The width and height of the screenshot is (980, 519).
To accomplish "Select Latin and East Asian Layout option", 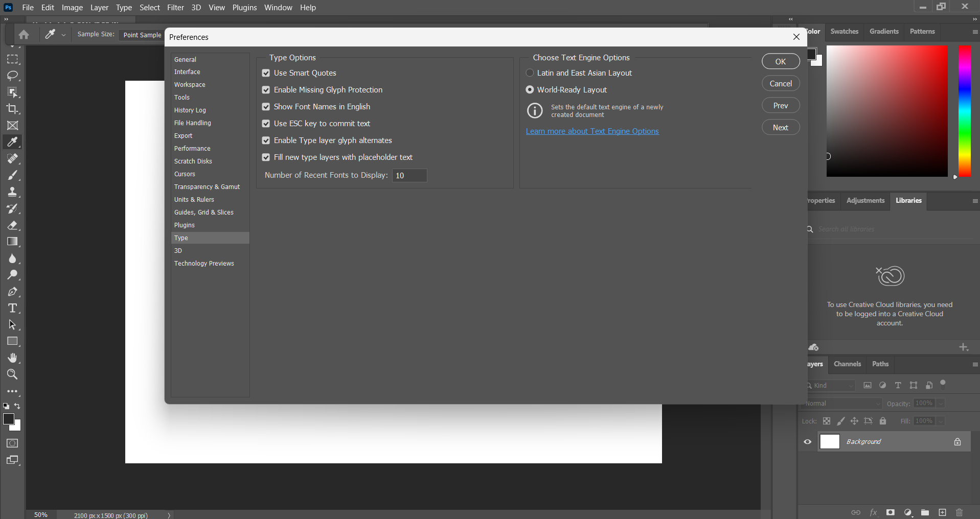I will 530,73.
